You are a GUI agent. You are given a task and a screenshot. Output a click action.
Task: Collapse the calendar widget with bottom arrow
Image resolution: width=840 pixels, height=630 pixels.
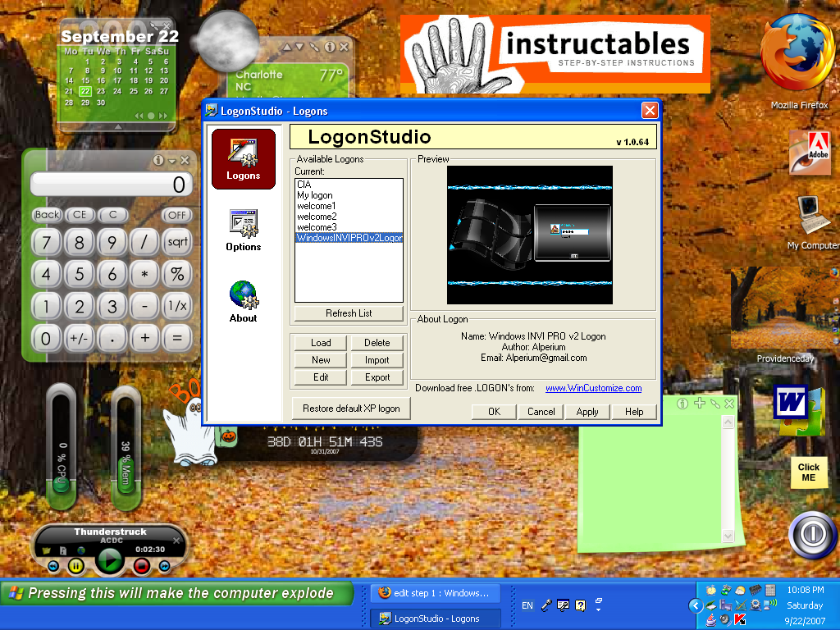(x=118, y=126)
